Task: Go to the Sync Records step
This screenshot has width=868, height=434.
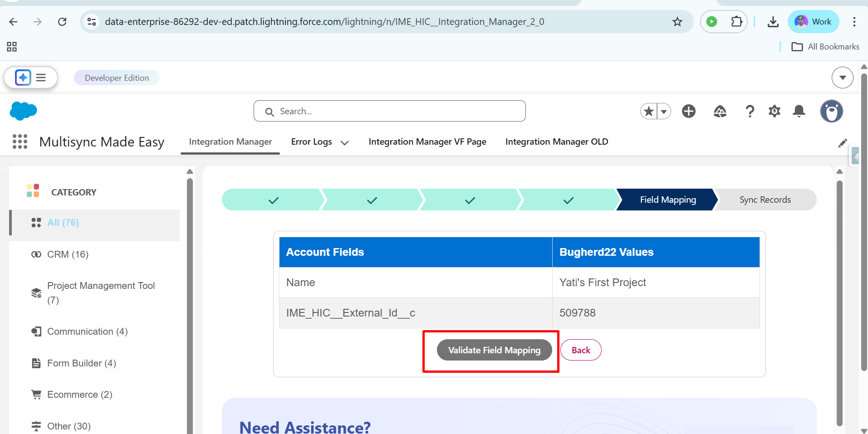Action: (765, 200)
